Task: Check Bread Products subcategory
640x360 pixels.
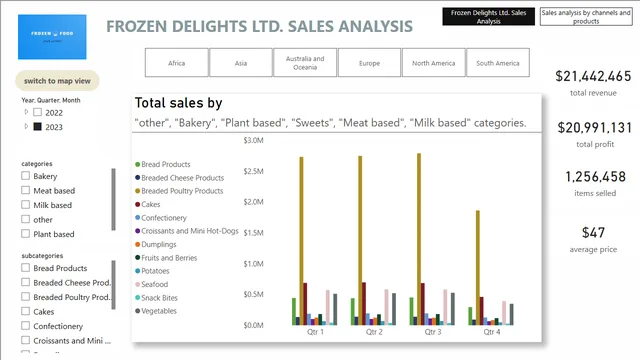Action: tap(25, 268)
